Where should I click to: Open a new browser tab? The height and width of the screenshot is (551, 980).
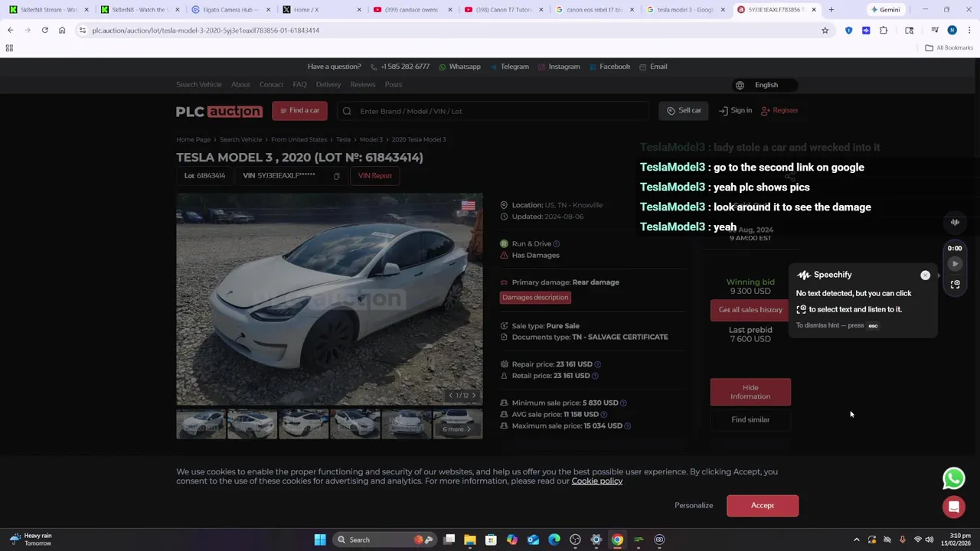[831, 9]
